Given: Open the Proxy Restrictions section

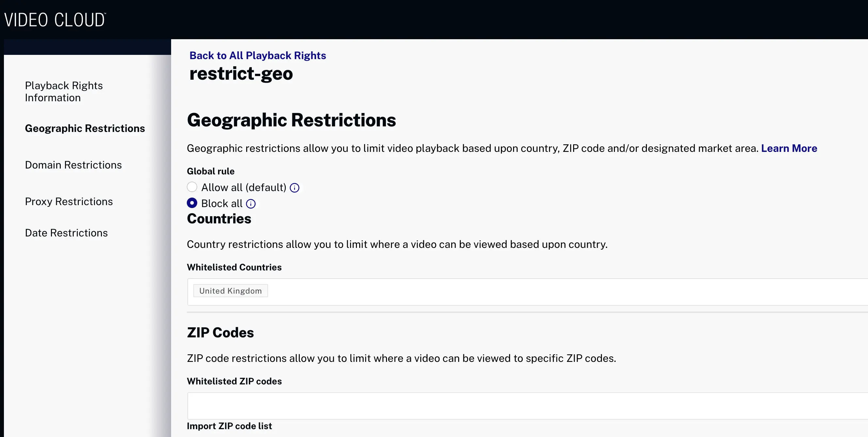Looking at the screenshot, I should tap(69, 201).
